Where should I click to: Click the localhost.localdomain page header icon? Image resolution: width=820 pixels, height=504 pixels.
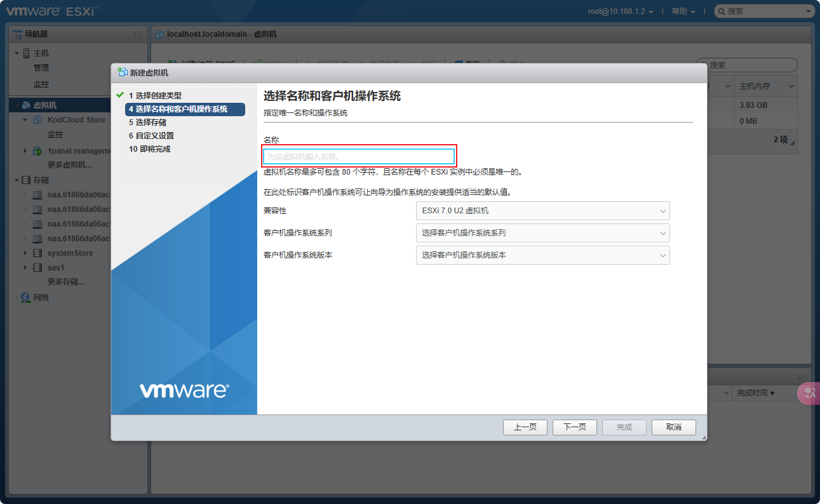(159, 34)
